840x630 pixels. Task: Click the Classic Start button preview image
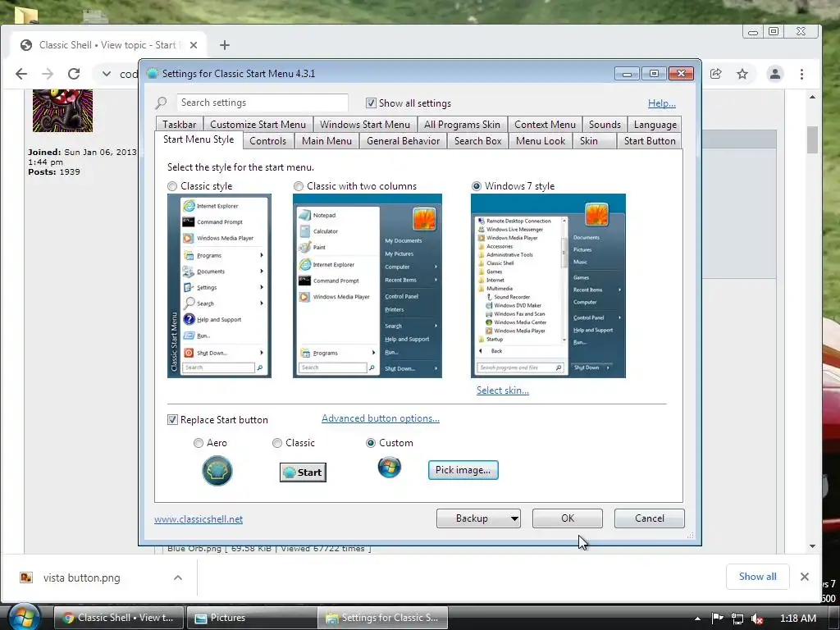303,472
